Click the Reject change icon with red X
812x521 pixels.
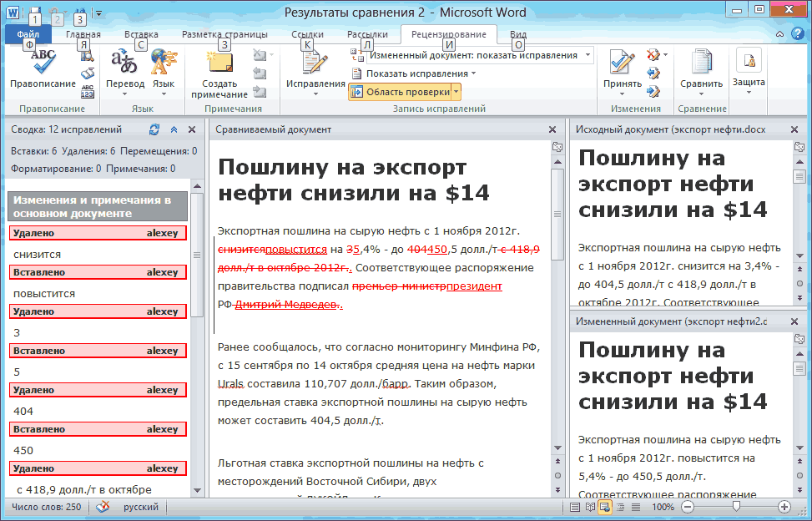[653, 55]
